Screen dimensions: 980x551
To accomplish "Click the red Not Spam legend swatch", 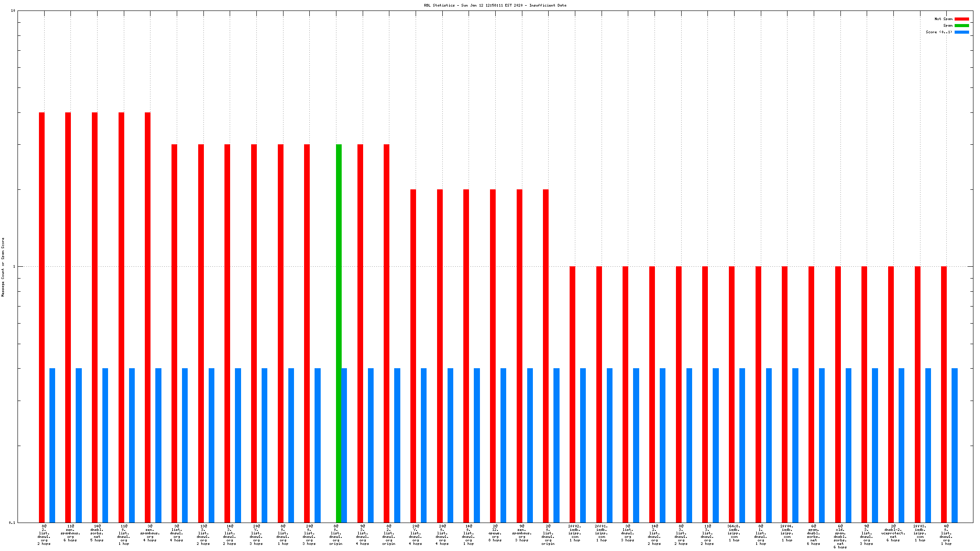I will [x=962, y=19].
